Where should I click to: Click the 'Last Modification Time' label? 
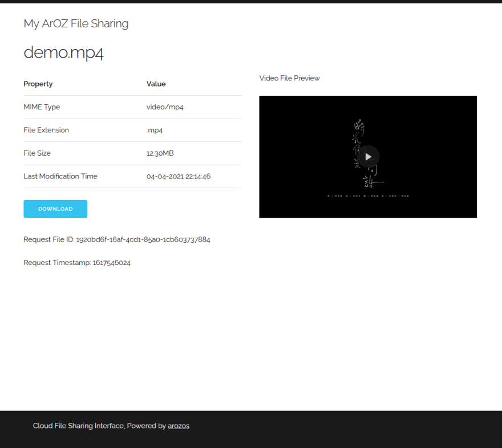point(60,176)
